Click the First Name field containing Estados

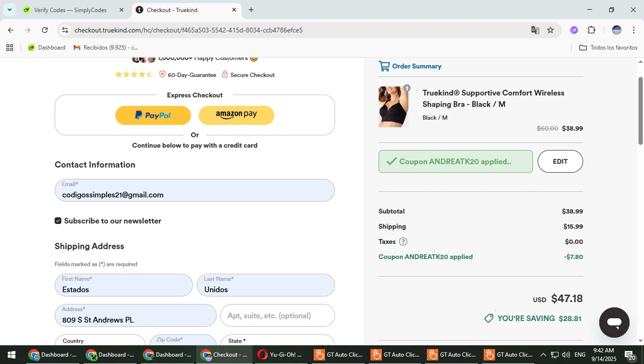coord(124,285)
